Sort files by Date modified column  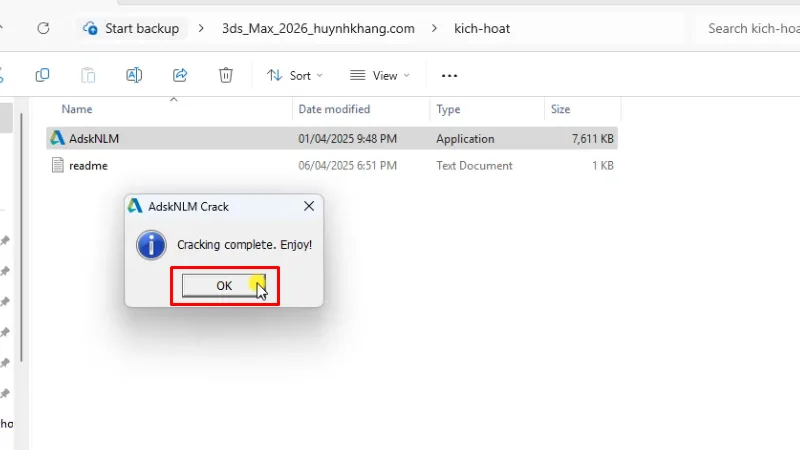[x=334, y=109]
